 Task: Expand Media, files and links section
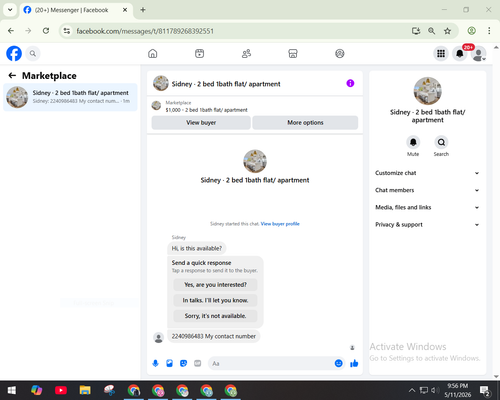[x=427, y=207]
